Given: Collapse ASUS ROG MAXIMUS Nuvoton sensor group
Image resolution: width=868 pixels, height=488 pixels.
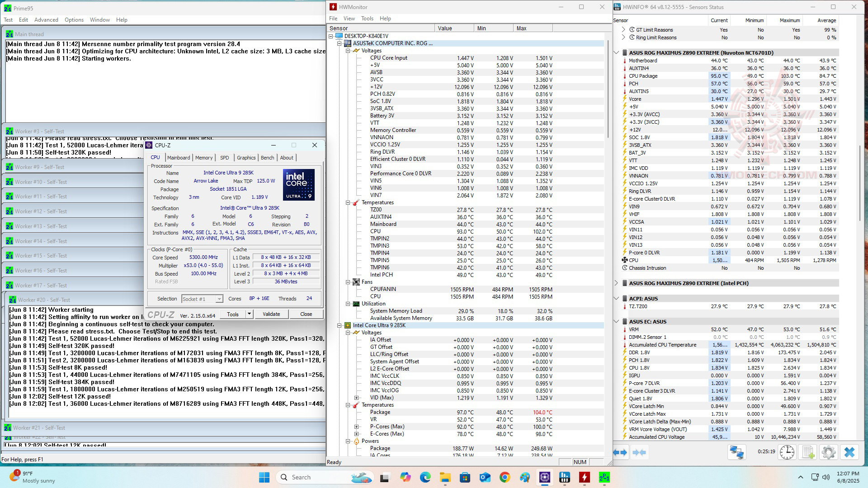Looking at the screenshot, I should click(x=617, y=53).
